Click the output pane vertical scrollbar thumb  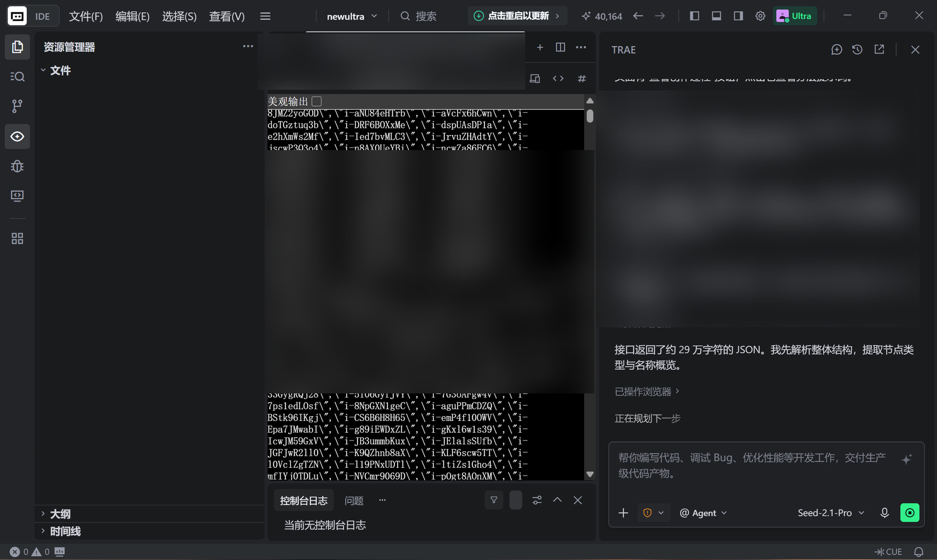(x=590, y=116)
